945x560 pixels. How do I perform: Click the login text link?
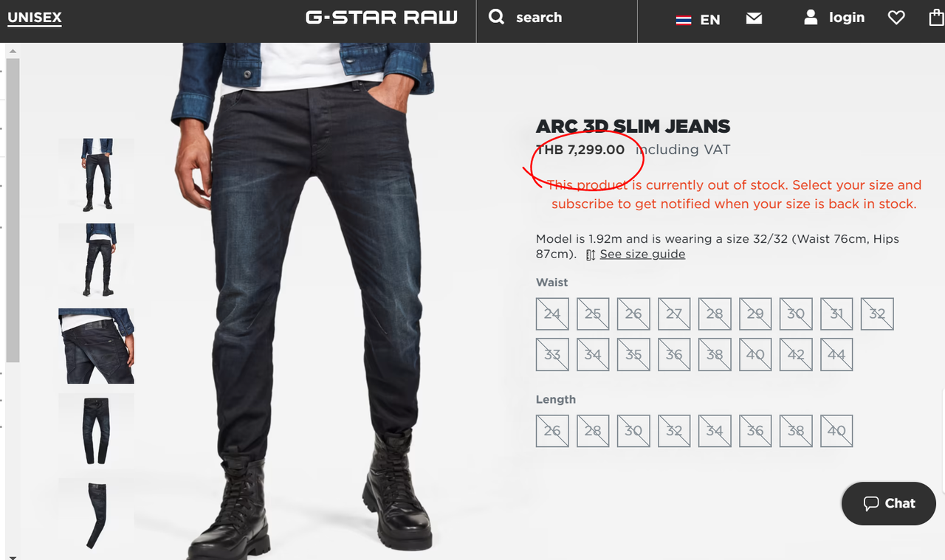click(x=847, y=17)
